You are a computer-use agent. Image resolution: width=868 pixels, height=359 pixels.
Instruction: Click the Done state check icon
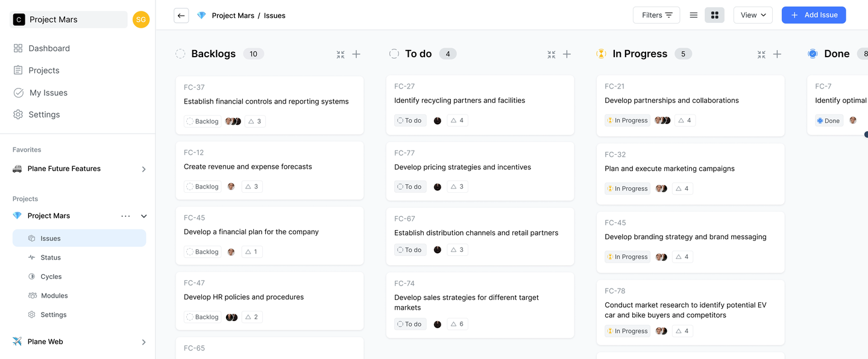click(x=813, y=54)
